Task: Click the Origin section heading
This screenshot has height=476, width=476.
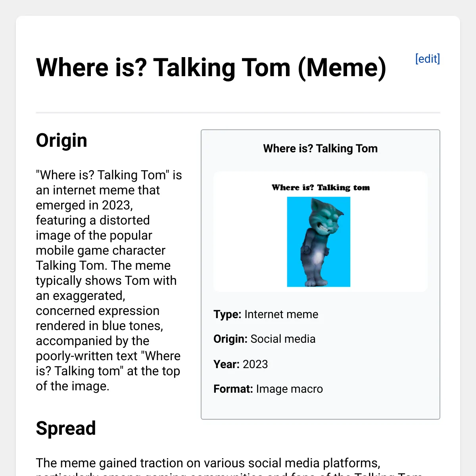Action: (61, 140)
